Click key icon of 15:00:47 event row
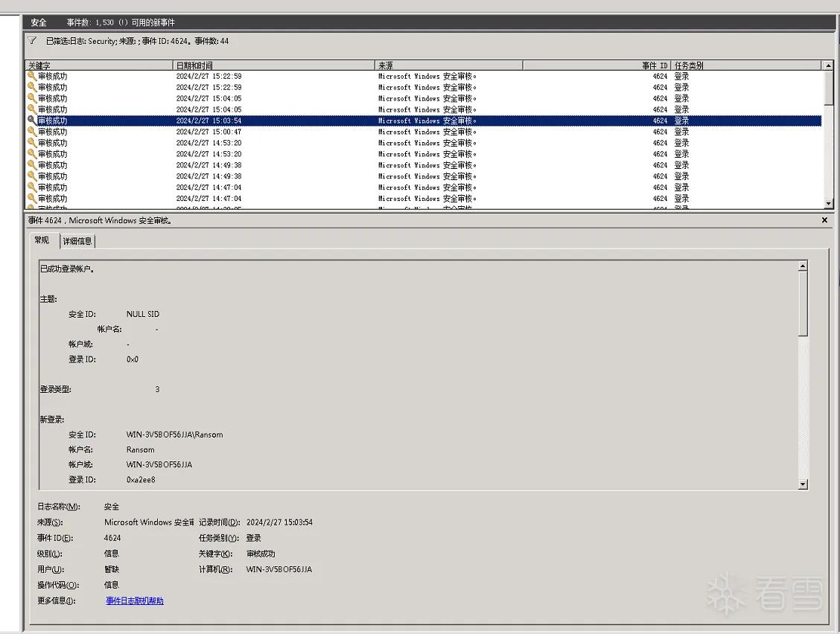The image size is (840, 634). pos(32,132)
